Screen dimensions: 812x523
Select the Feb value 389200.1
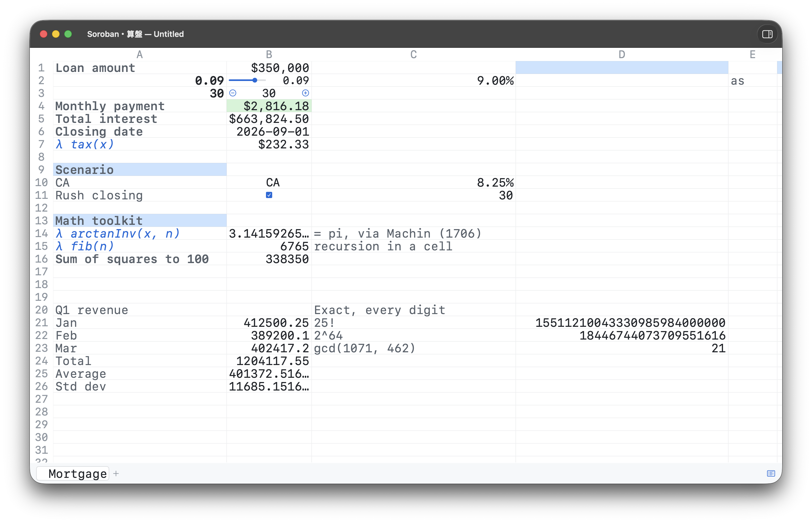pyautogui.click(x=269, y=335)
